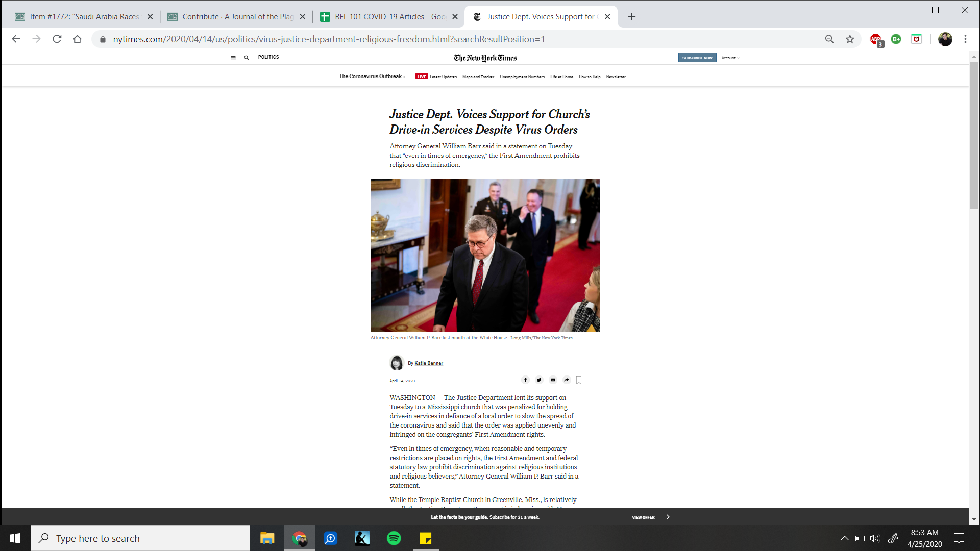The image size is (980, 551).
Task: Open author Katie Benner's link
Action: [428, 363]
